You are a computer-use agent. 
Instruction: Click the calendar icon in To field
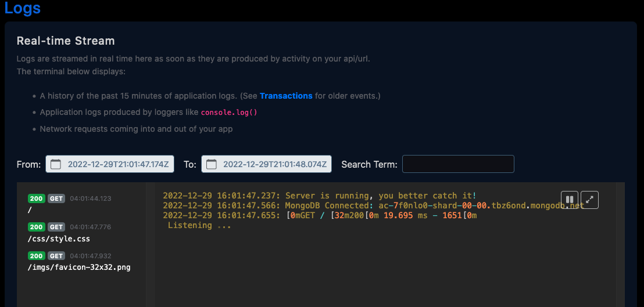212,164
